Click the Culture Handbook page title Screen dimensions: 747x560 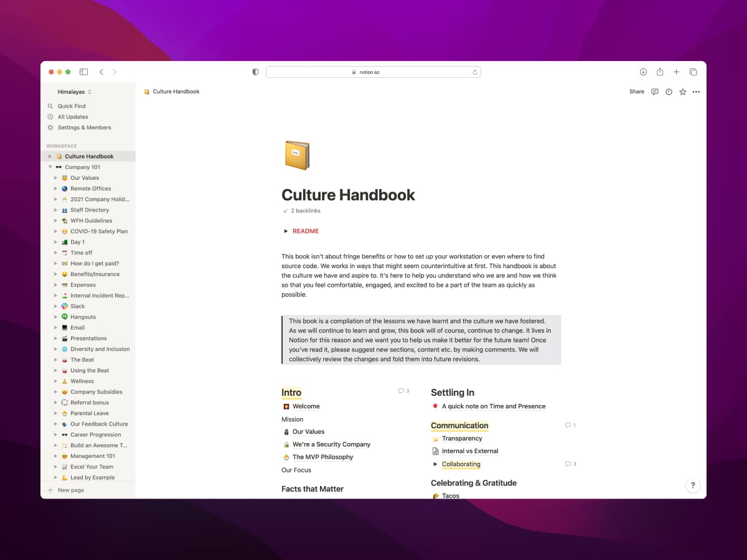pyautogui.click(x=348, y=195)
